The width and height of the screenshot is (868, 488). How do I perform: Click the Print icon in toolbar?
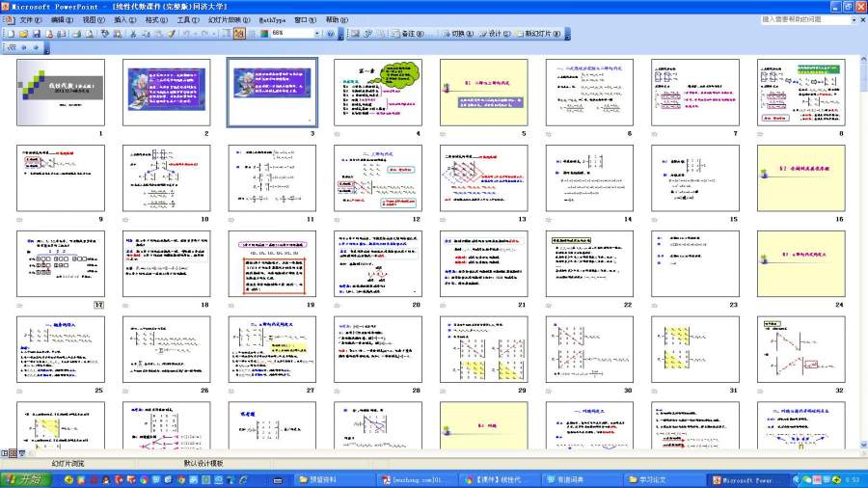(76, 34)
